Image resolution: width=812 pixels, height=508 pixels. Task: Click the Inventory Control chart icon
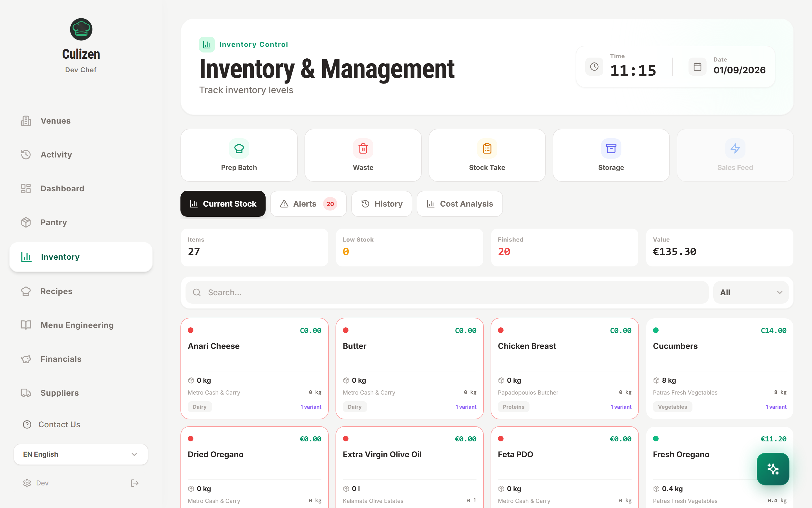207,44
